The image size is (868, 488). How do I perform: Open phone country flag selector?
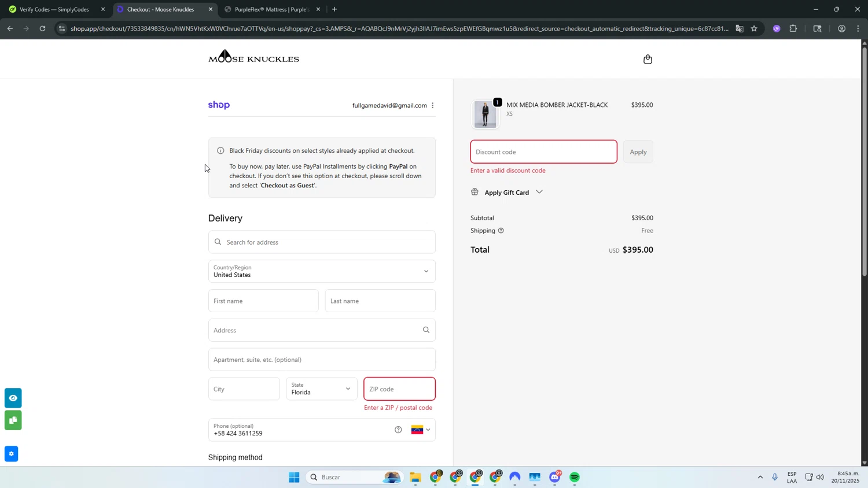(x=421, y=430)
